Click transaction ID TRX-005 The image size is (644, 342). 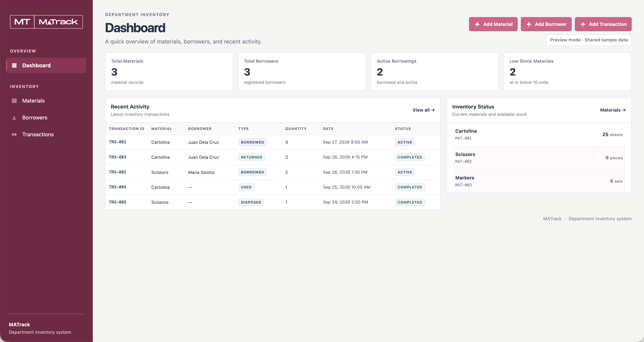[117, 202]
